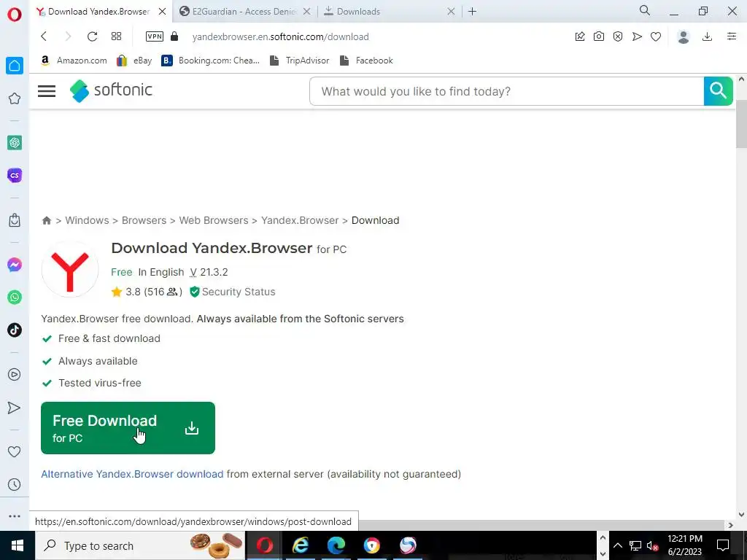This screenshot has width=747, height=560.
Task: Open the Shopping bag sidebar icon
Action: click(15, 220)
